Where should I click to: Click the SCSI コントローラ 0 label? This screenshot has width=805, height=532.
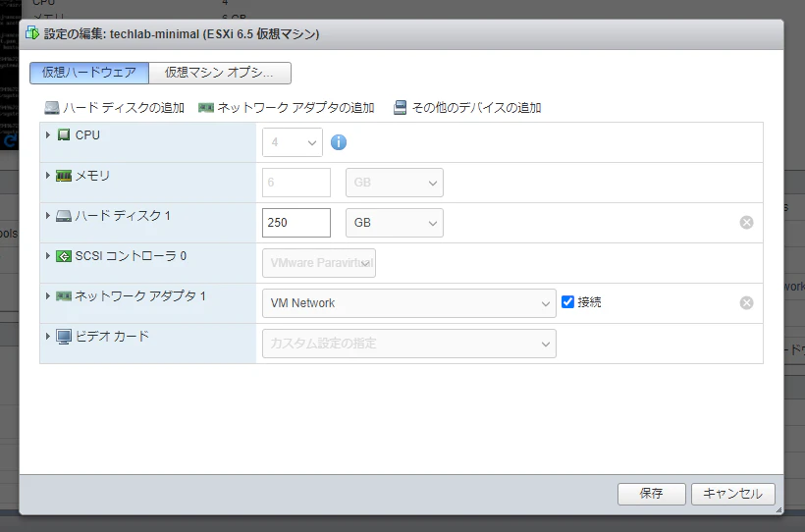tap(131, 256)
